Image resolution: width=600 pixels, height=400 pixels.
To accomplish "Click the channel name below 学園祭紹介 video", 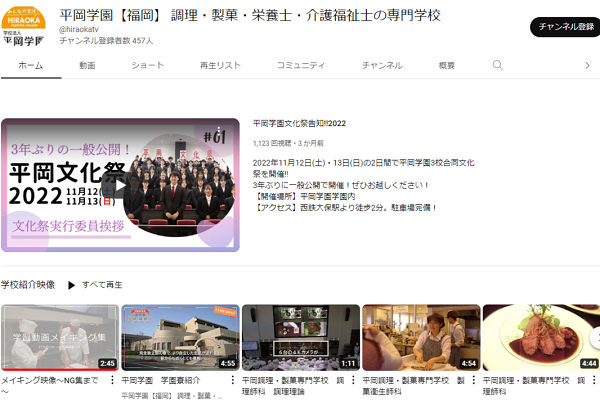I will (x=171, y=395).
